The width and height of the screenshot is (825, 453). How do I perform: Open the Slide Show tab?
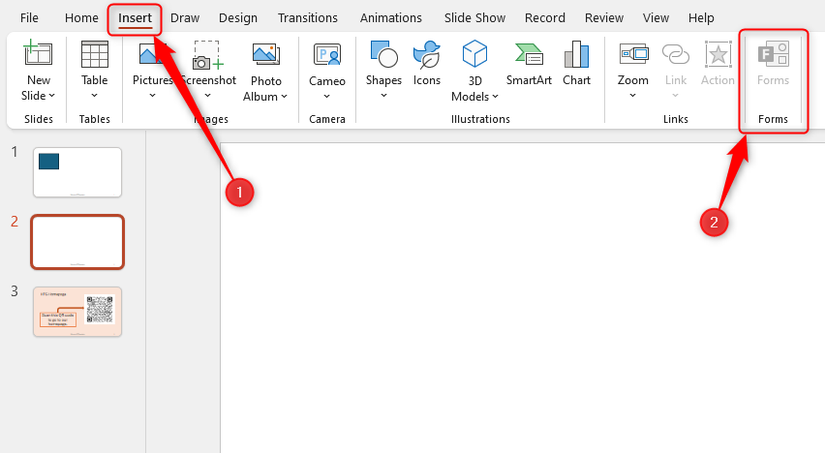pos(475,18)
